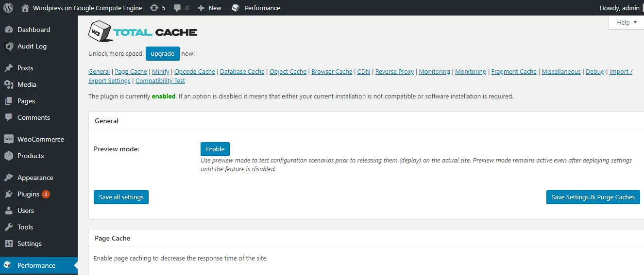
Task: Click Performance in the top admin bar
Action: [262, 8]
